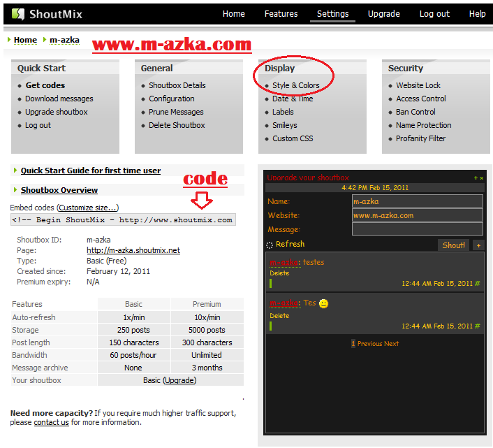The width and height of the screenshot is (493, 448).
Task: Expand Shoutbox Overview green arrow
Action: (15, 189)
